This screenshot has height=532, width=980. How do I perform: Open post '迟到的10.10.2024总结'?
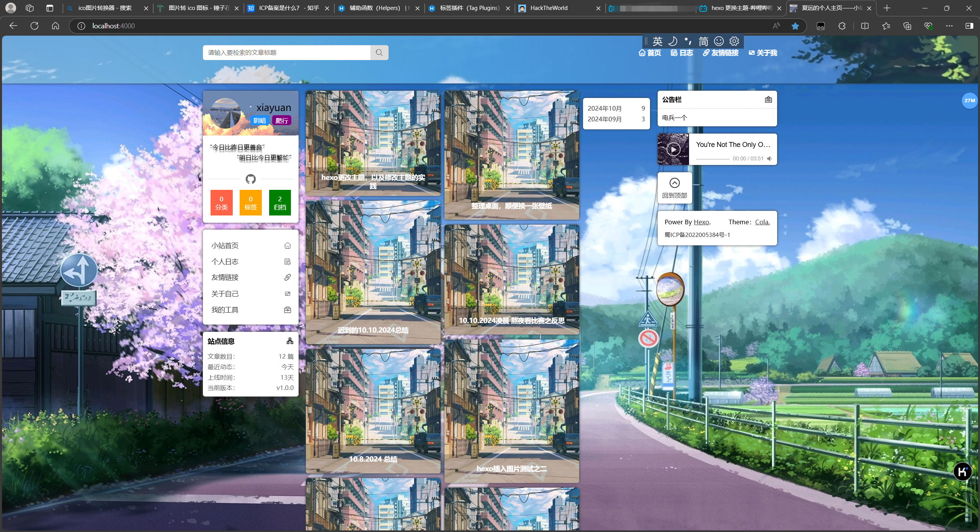point(373,272)
